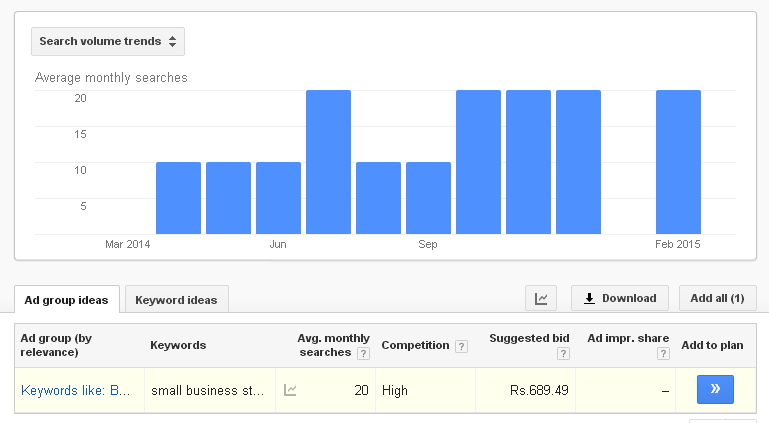The width and height of the screenshot is (769, 423).
Task: Select the Ad group ideas tab
Action: 67,299
